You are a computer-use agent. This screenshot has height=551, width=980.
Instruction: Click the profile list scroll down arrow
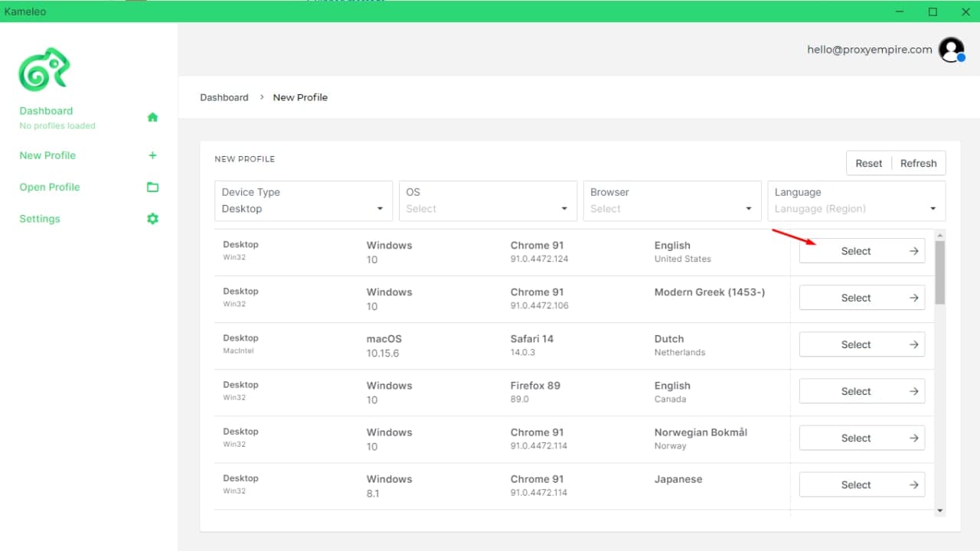[x=940, y=510]
